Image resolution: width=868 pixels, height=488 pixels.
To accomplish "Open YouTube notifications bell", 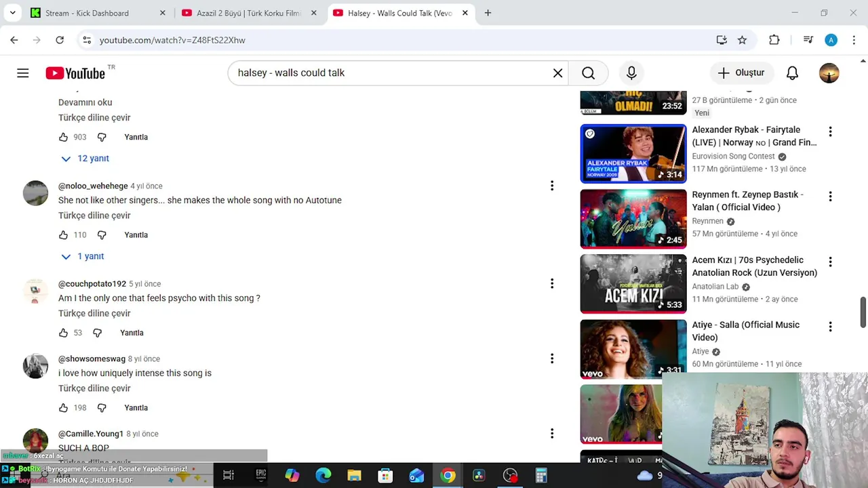I will click(792, 73).
